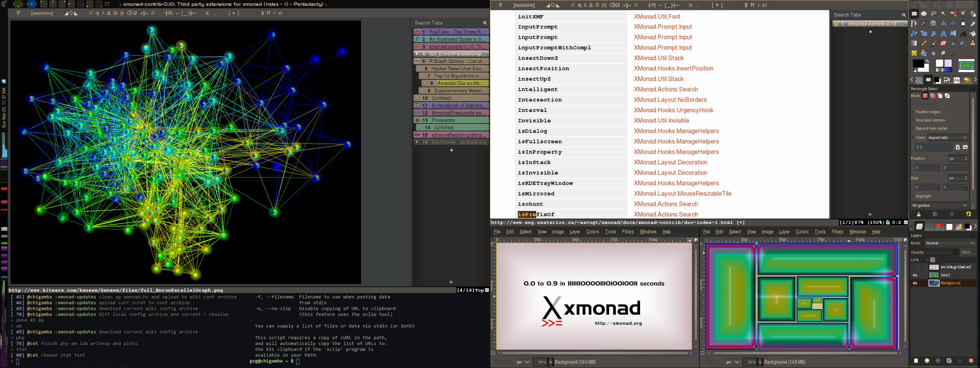Open the Aspect ratio dropdown
The width and height of the screenshot is (980, 368).
(947, 138)
